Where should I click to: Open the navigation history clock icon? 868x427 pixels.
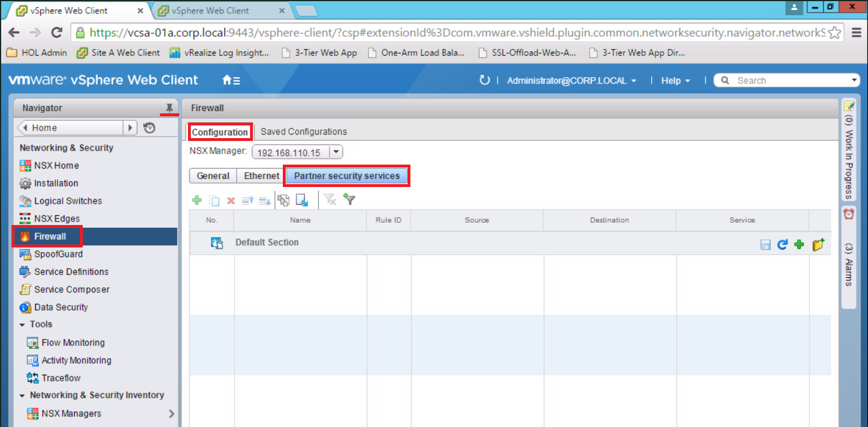point(149,128)
